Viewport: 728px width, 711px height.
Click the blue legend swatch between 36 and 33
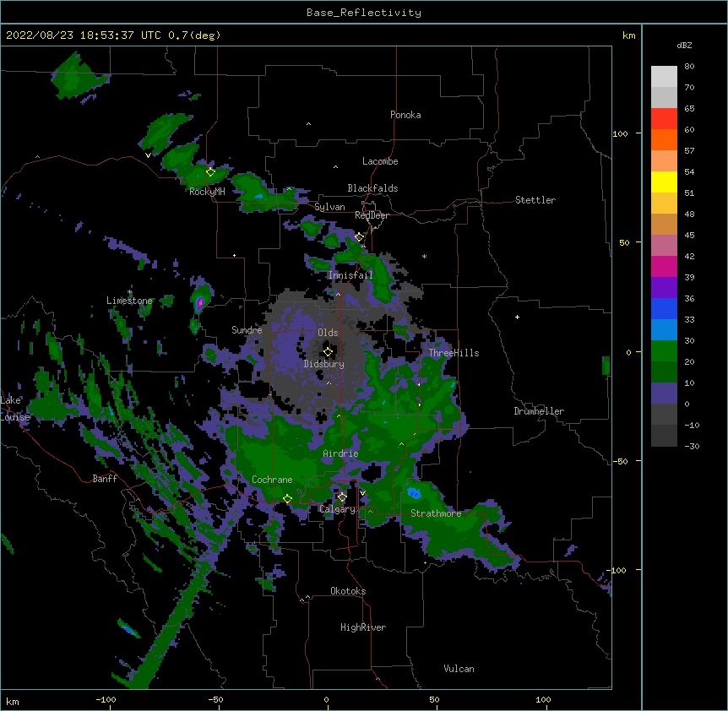[x=664, y=309]
